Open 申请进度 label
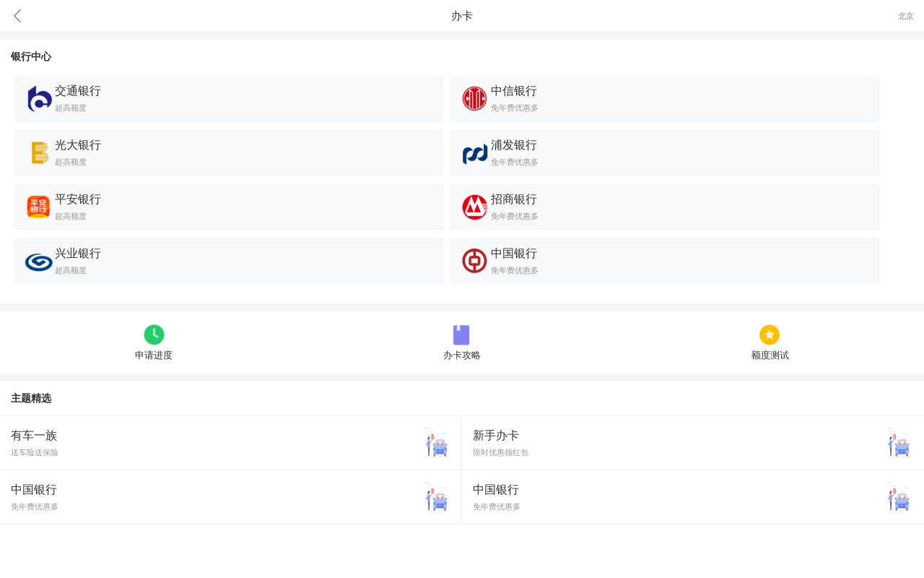Image resolution: width=924 pixels, height=578 pixels. click(154, 355)
